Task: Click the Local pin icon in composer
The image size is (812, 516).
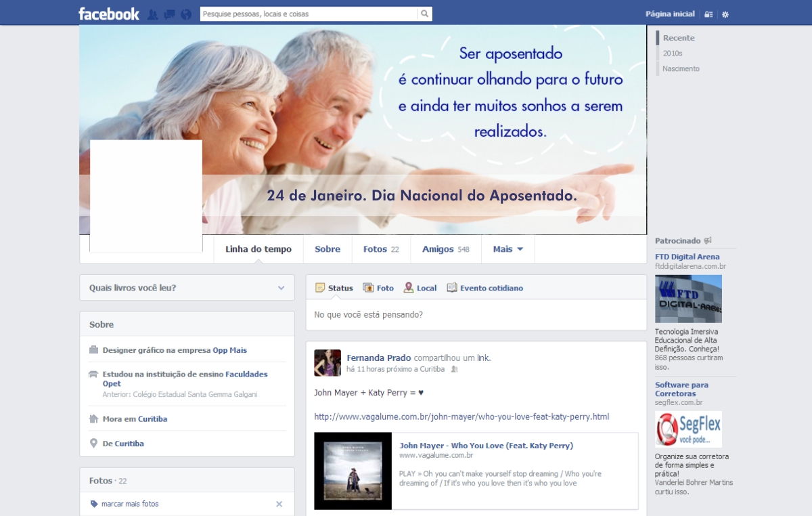Action: pos(409,288)
